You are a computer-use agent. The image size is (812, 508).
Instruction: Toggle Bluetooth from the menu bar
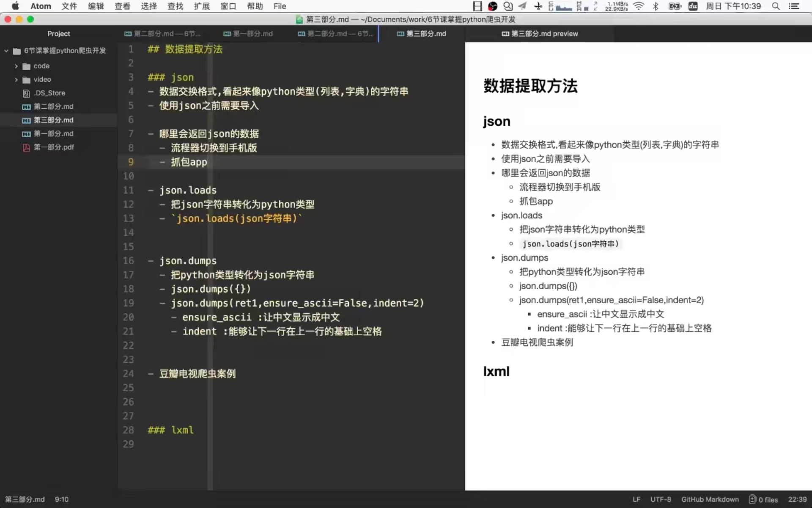pos(656,6)
